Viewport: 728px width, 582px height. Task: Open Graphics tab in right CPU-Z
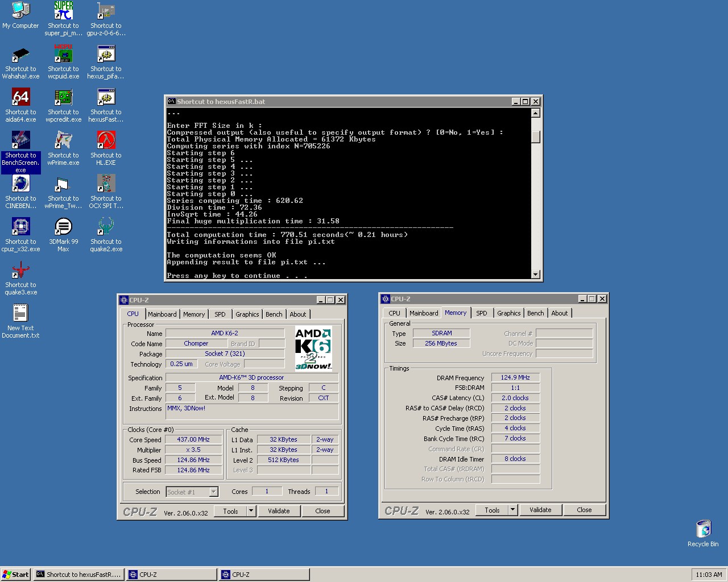[508, 313]
